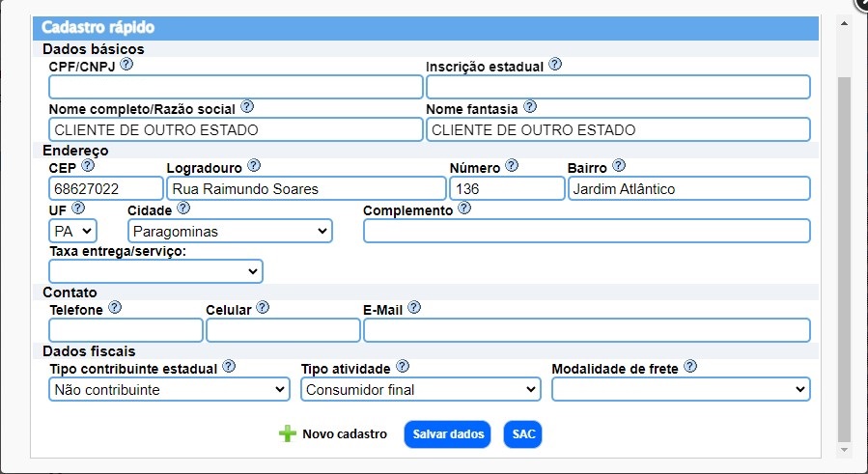Screen dimensions: 868x474
Task: Click the Salvar dados button
Action: (447, 434)
